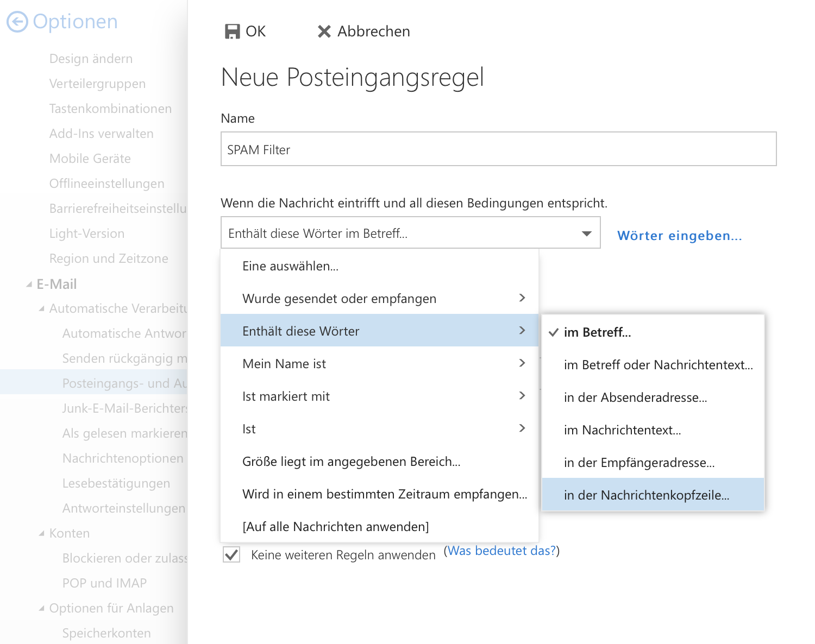Toggle Keine weiteren Regeln anwenden checkbox
The image size is (815, 644).
231,554
